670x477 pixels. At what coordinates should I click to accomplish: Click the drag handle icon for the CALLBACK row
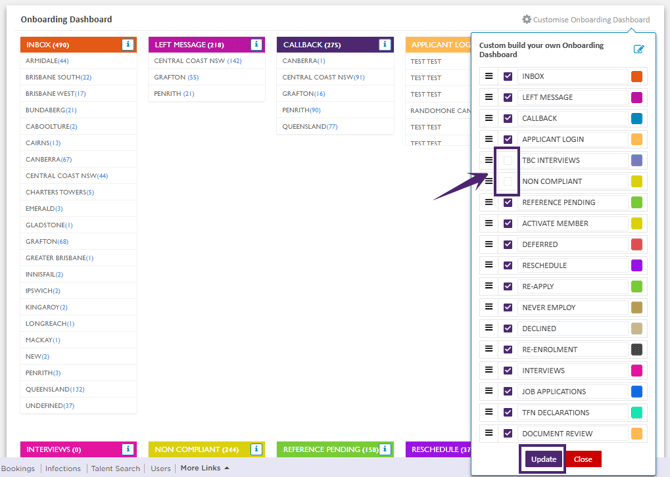tap(489, 118)
